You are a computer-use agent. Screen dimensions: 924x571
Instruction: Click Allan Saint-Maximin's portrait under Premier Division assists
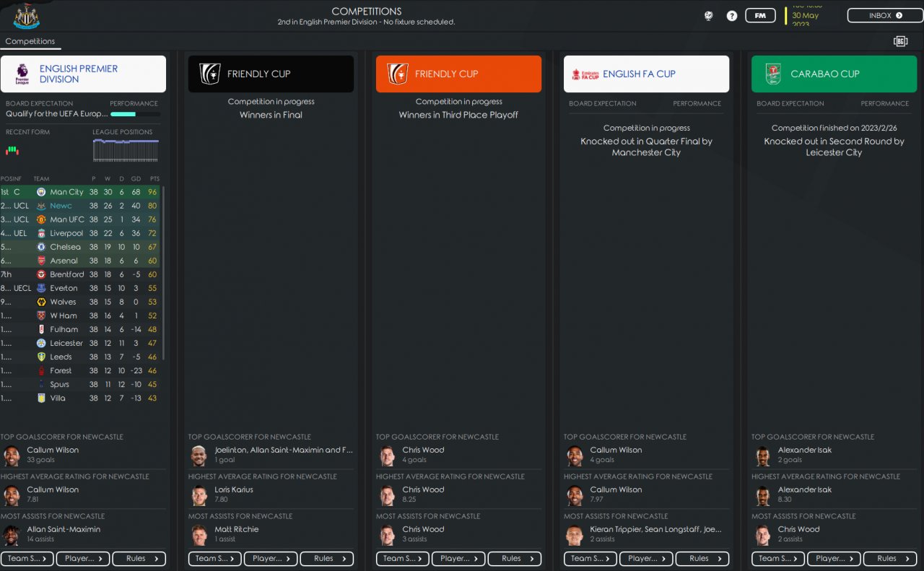click(12, 535)
